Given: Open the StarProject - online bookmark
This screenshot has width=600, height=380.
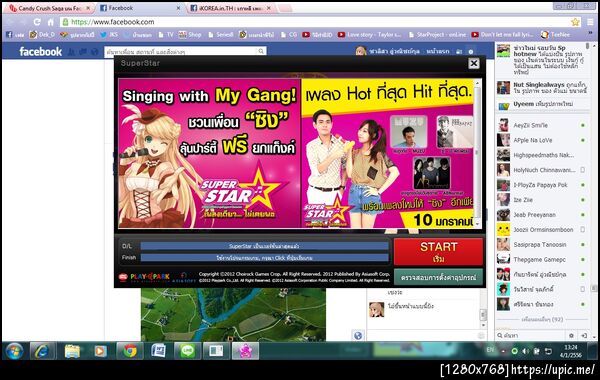Looking at the screenshot, I should [437, 35].
